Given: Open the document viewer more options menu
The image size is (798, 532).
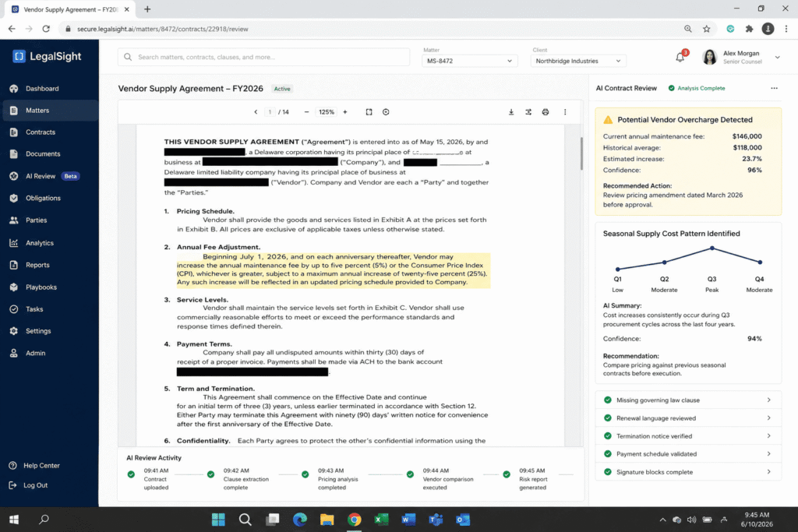Looking at the screenshot, I should [x=565, y=112].
